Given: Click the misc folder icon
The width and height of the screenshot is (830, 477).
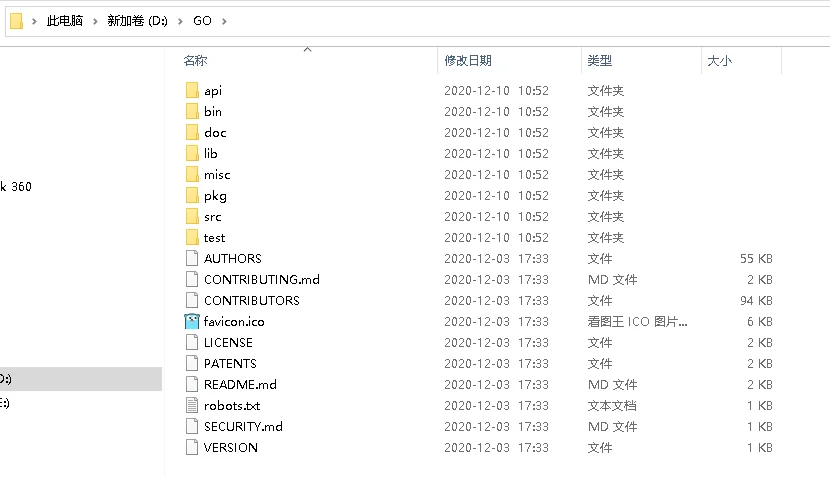Looking at the screenshot, I should (x=192, y=175).
